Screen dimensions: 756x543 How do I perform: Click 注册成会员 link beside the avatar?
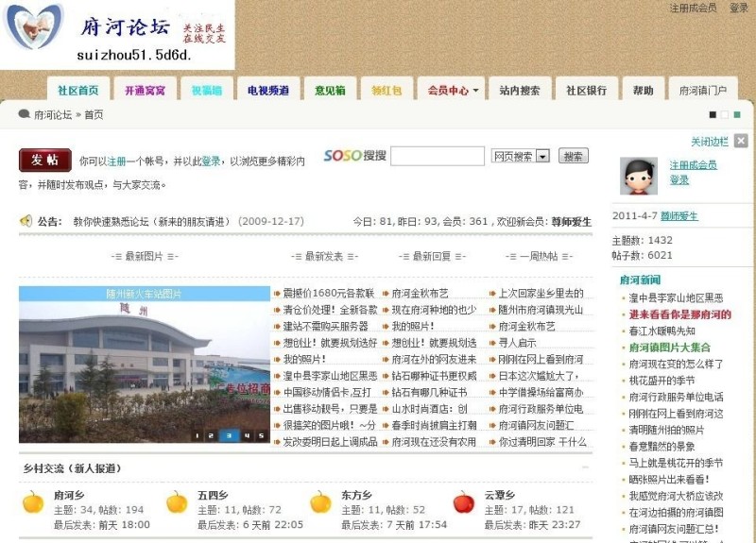click(694, 164)
